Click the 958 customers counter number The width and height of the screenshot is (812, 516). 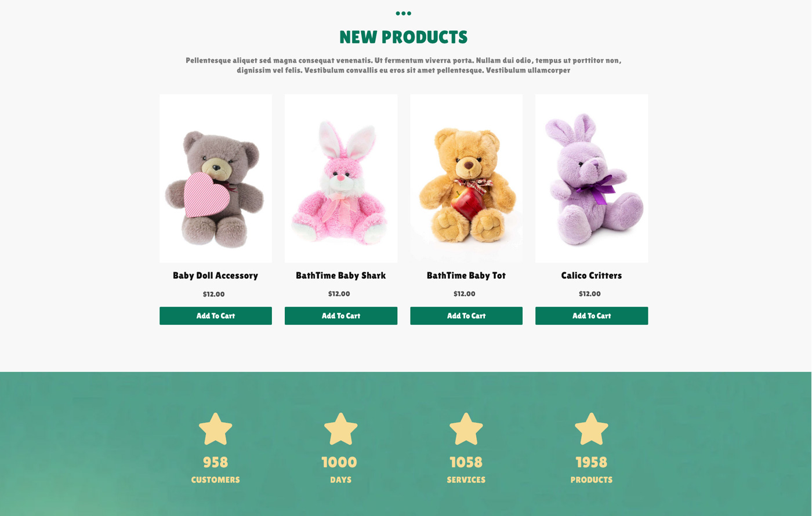(x=215, y=462)
